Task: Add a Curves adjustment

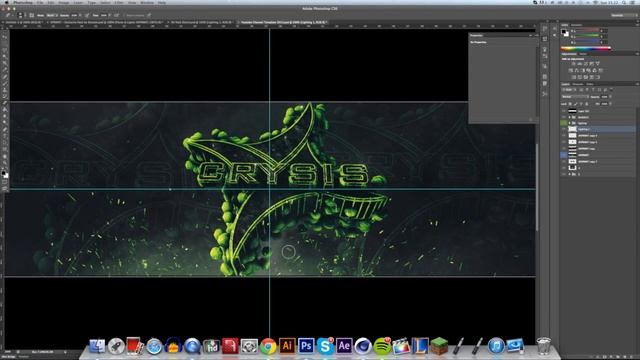Action: (586, 64)
